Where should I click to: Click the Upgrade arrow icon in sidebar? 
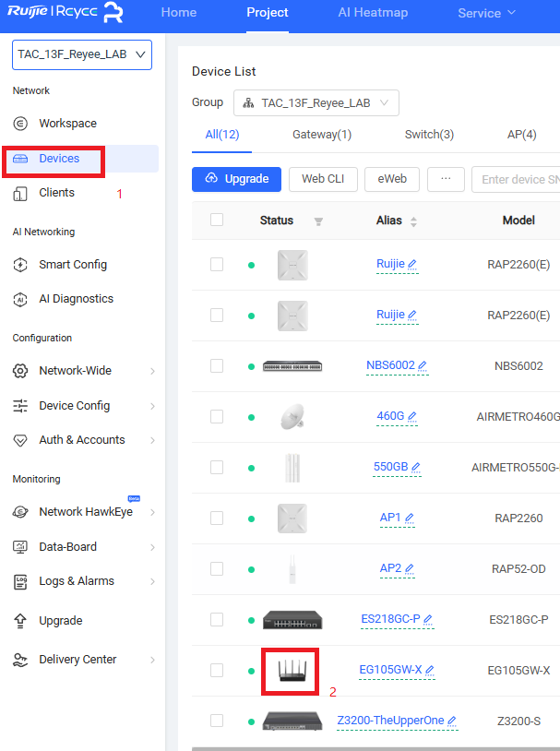tap(20, 621)
